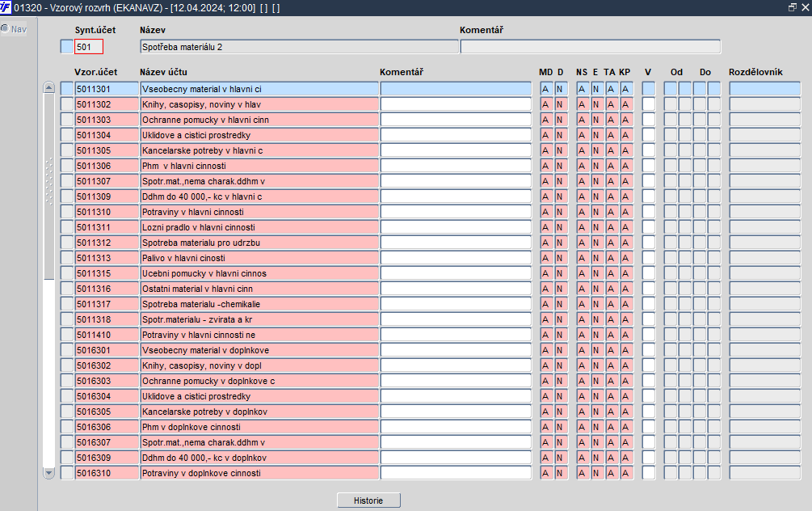Click the Název field Spotřeba materiálu 2
Image resolution: width=812 pixels, height=511 pixels.
coord(299,47)
